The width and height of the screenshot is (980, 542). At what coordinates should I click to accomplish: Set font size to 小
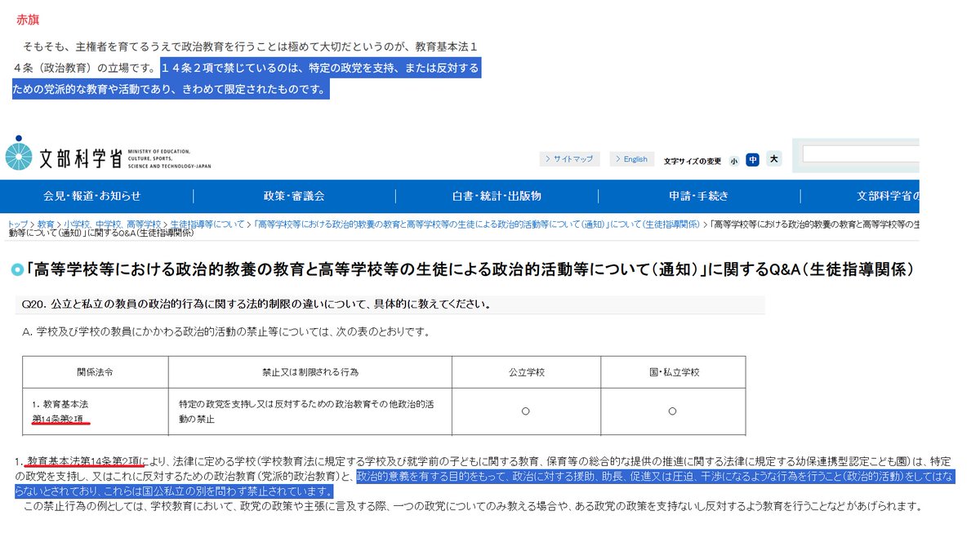coord(734,161)
